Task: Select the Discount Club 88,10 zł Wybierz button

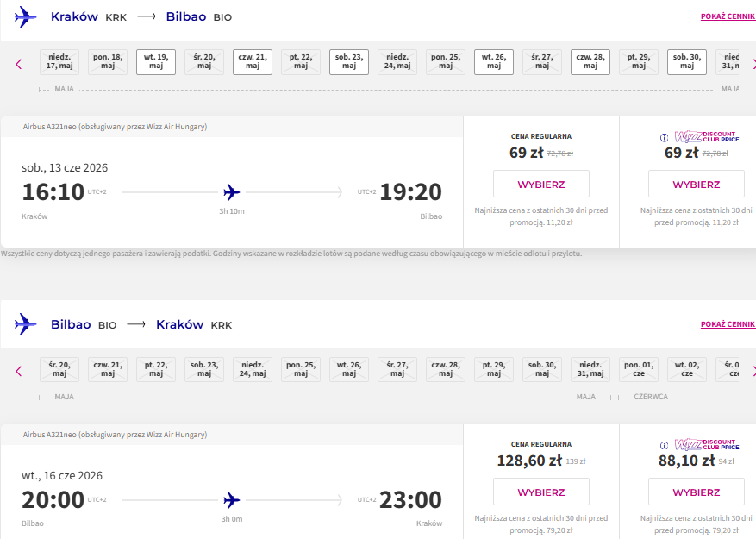Action: 697,492
